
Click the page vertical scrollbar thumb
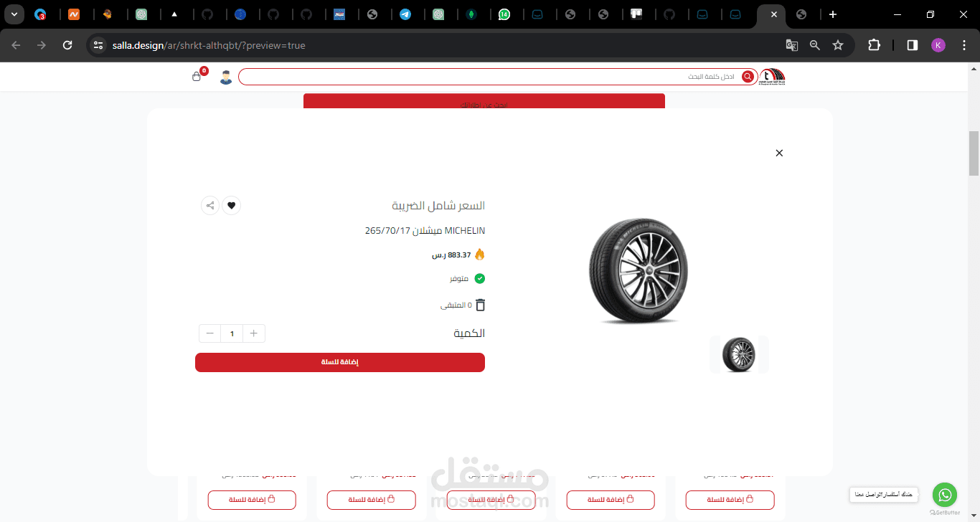click(x=974, y=153)
